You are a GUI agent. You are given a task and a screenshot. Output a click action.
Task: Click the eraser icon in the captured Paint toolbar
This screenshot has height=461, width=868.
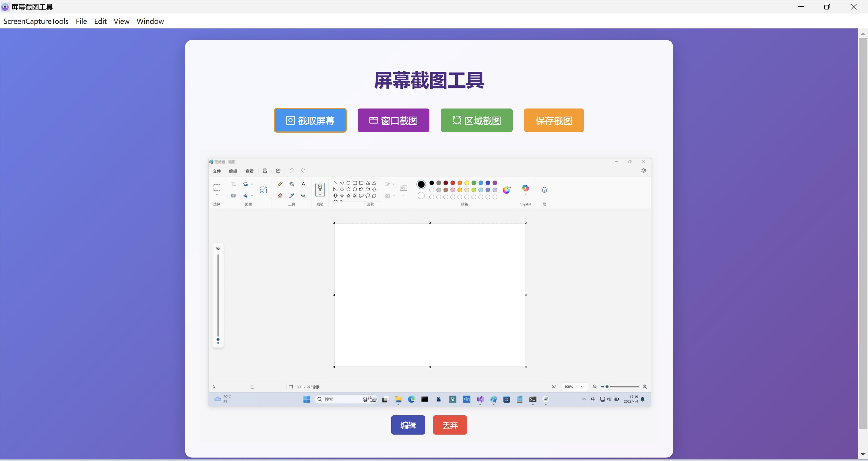280,196
